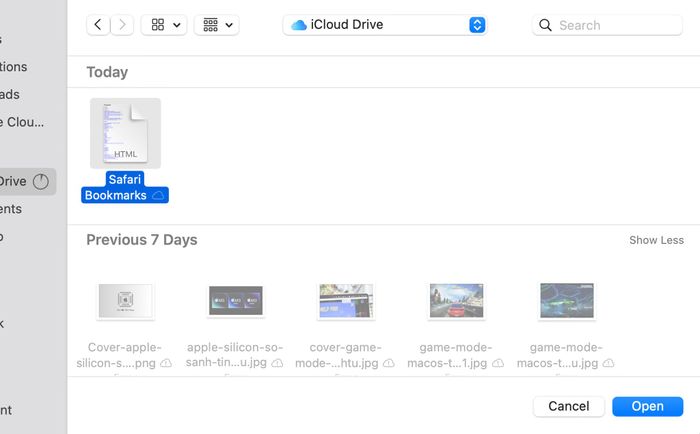Image resolution: width=700 pixels, height=434 pixels.
Task: Select iCloud Drive in the sidebar
Action: [x=28, y=182]
